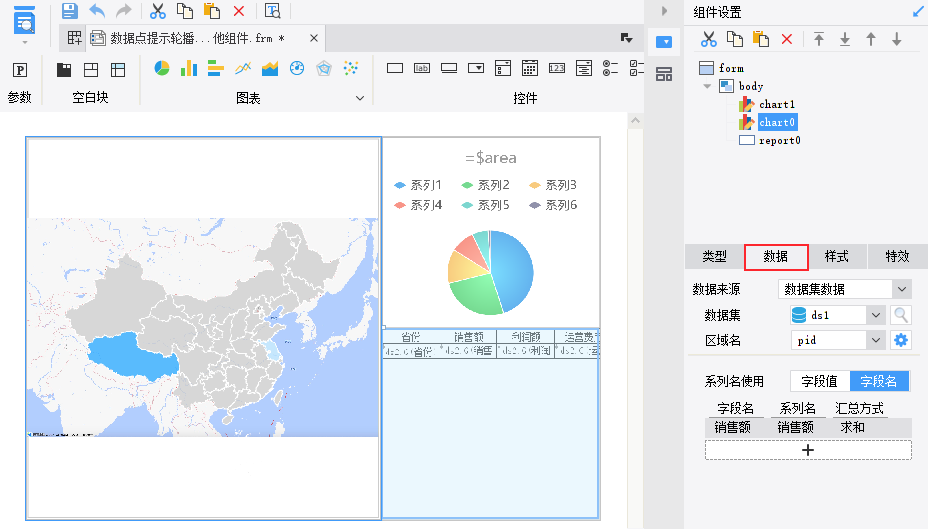Add a new series with plus button
This screenshot has height=529, width=928.
point(808,450)
